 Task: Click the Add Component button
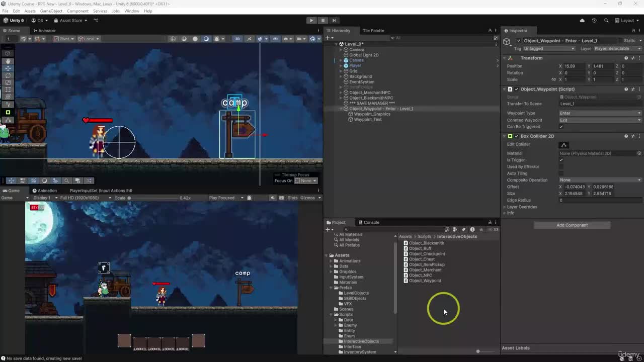pyautogui.click(x=572, y=225)
